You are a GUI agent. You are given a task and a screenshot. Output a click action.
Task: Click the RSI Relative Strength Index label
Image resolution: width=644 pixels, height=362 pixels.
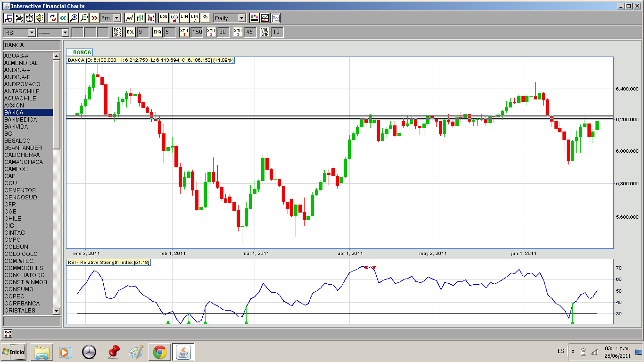[x=108, y=262]
